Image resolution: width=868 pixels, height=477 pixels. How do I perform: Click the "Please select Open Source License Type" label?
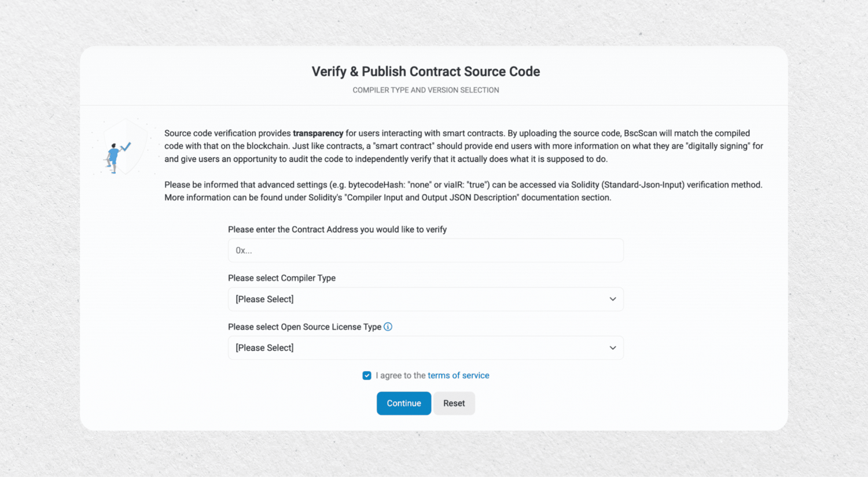304,327
